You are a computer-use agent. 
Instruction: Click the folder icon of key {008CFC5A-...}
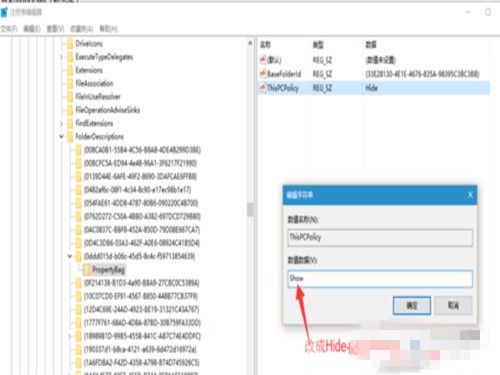pyautogui.click(x=78, y=163)
